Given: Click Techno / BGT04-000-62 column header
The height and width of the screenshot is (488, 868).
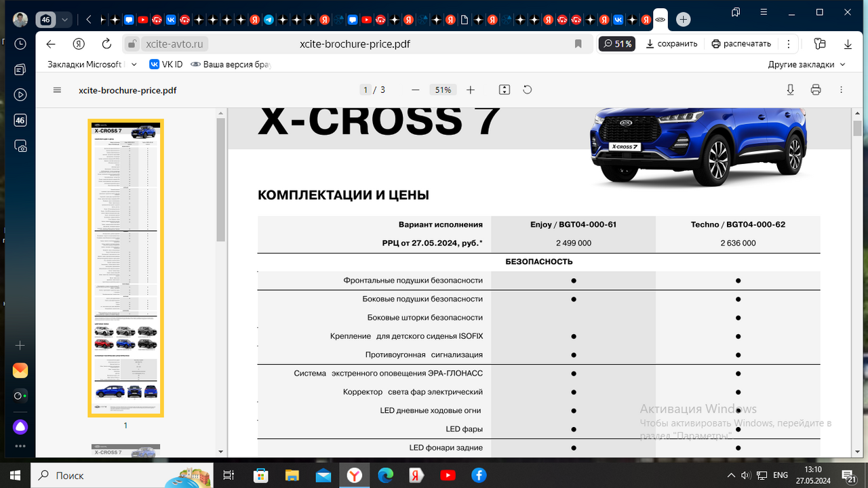Looking at the screenshot, I should pos(738,224).
